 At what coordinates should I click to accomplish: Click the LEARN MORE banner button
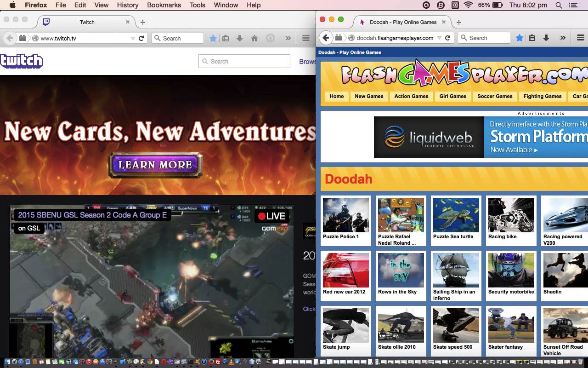(x=155, y=165)
